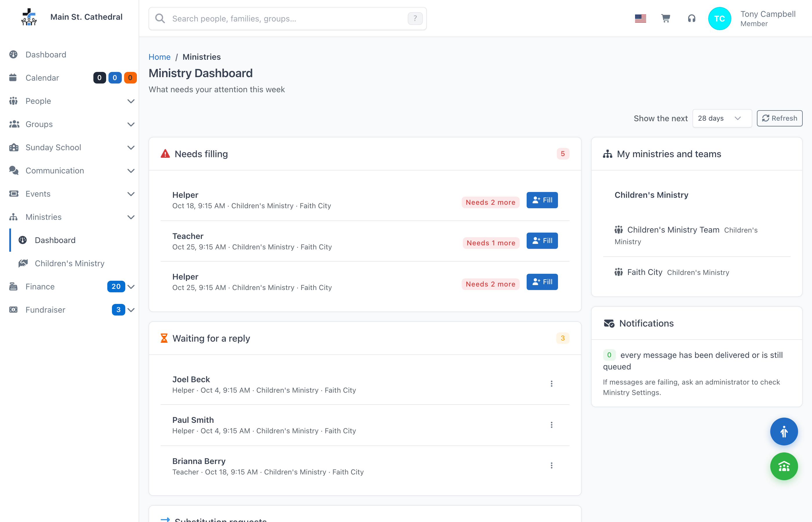Open options menu for Paul Smith
Viewport: 812px width, 522px height.
[551, 425]
